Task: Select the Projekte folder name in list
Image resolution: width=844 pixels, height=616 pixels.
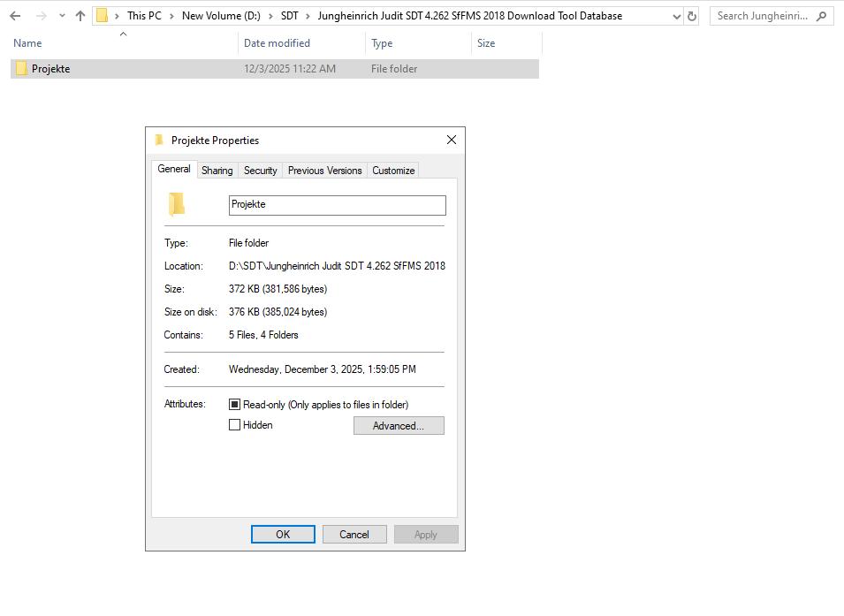Action: tap(50, 69)
